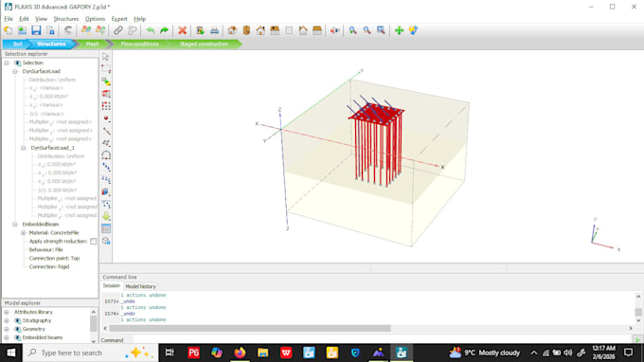Switch to Soil mode tab
Image resolution: width=644 pixels, height=362 pixels.
(x=17, y=44)
